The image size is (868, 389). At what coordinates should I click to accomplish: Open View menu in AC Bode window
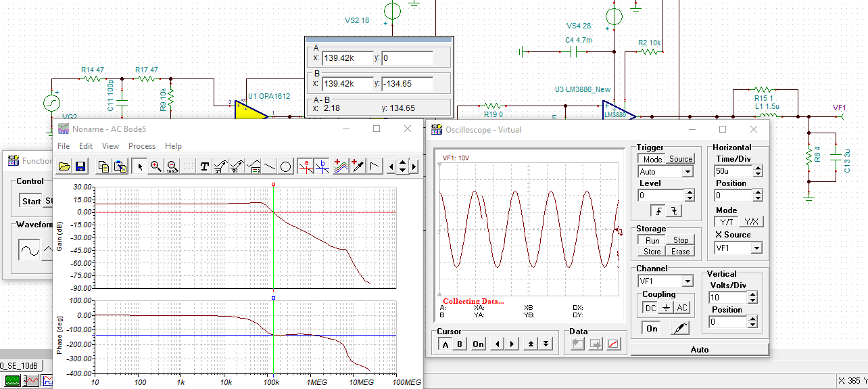(x=110, y=146)
